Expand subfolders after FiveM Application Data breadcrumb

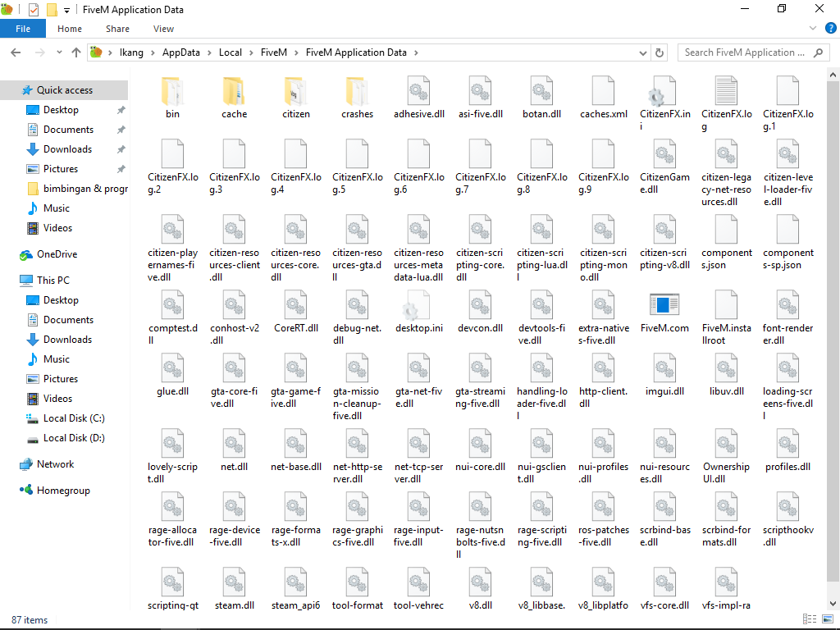click(416, 52)
